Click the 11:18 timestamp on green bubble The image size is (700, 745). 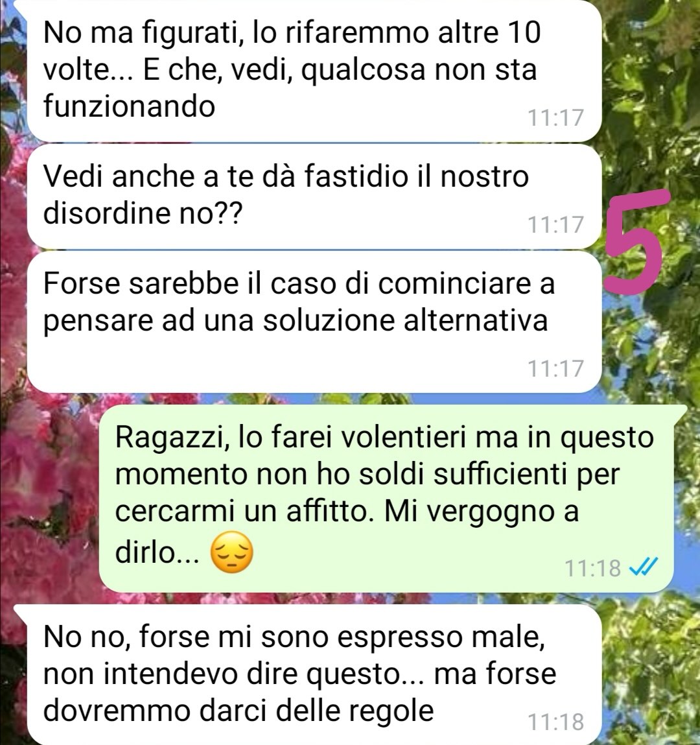pyautogui.click(x=592, y=568)
